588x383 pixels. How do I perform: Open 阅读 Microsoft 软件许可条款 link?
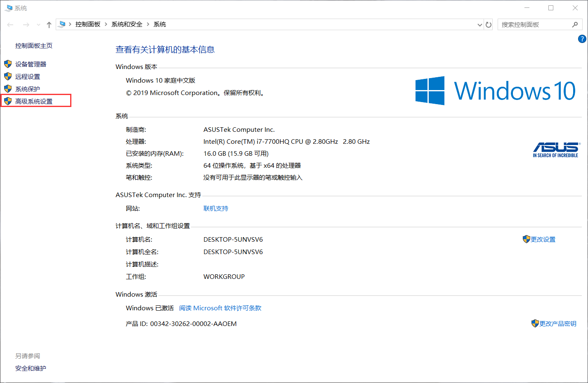tap(220, 308)
